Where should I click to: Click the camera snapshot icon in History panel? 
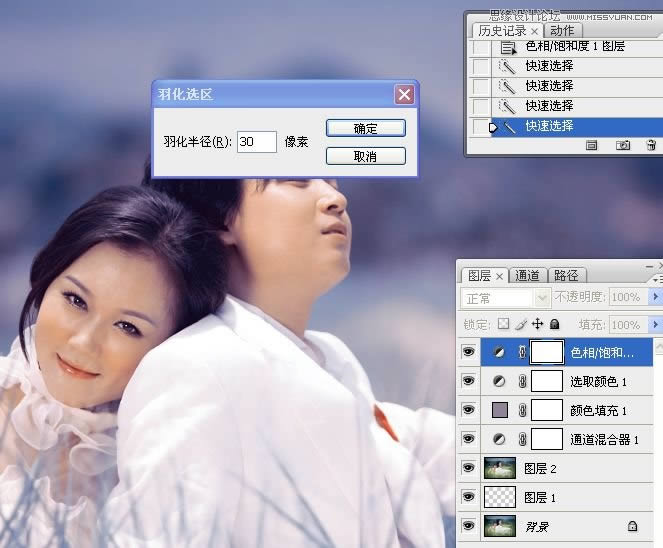click(623, 145)
